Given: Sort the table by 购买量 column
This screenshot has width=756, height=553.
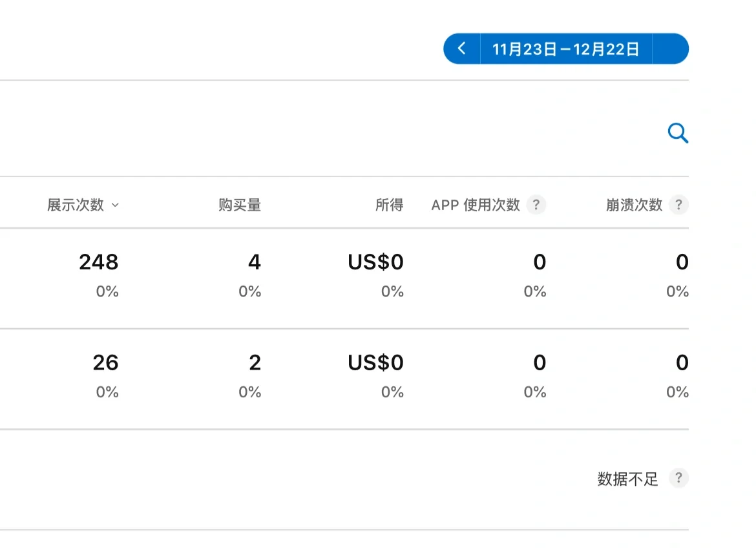Looking at the screenshot, I should coord(239,205).
